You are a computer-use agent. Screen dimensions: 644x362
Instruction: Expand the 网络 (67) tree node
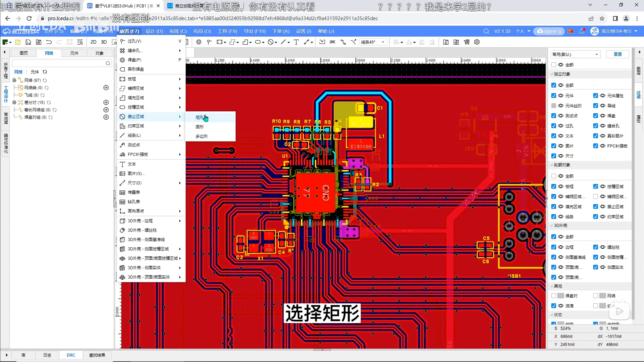(14, 80)
